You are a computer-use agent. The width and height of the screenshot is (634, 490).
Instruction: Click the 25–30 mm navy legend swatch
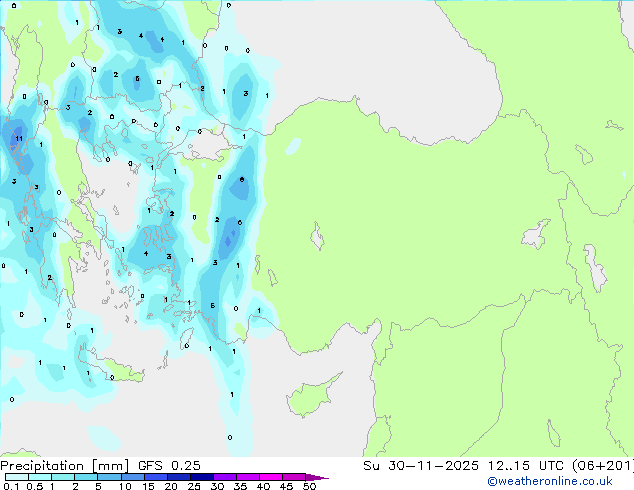coord(202,477)
